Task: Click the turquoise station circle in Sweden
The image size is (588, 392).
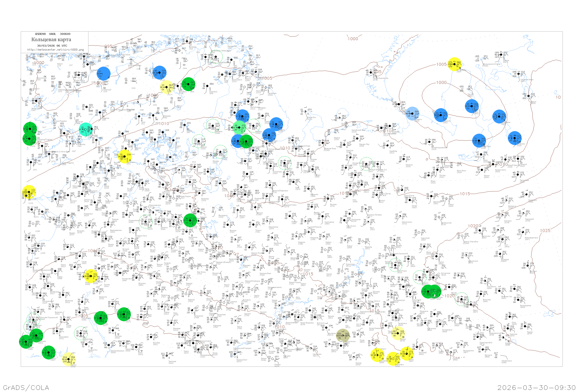Action: (x=85, y=129)
